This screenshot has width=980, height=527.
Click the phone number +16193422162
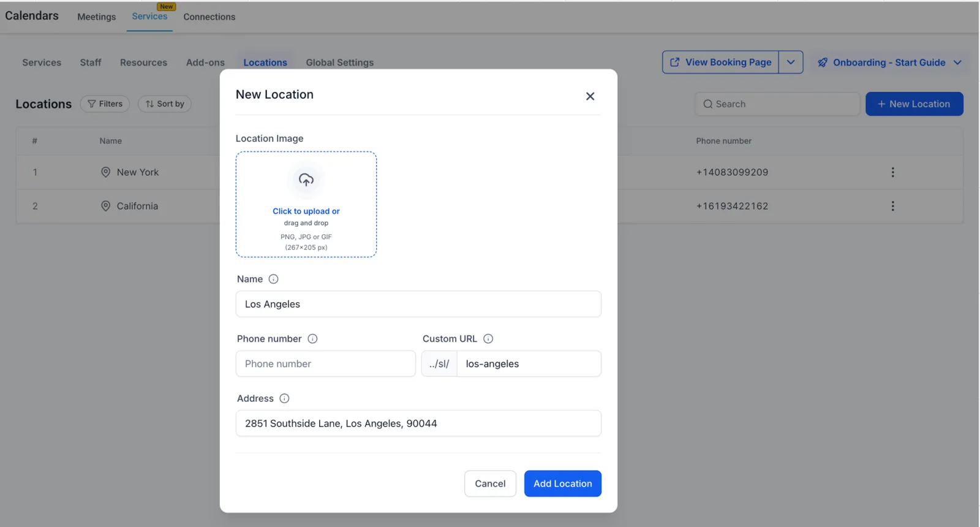(732, 206)
